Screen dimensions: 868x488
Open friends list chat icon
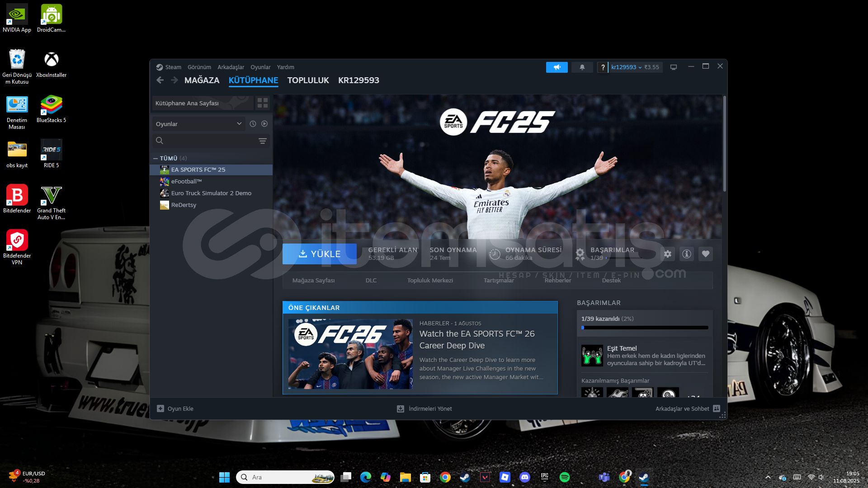coord(717,408)
